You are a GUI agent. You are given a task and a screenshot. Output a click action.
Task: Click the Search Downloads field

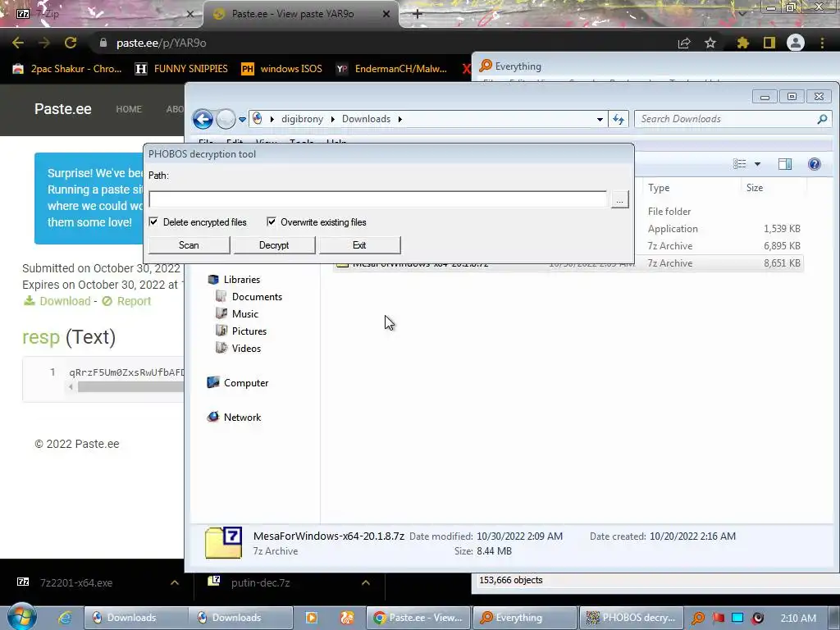[726, 119]
